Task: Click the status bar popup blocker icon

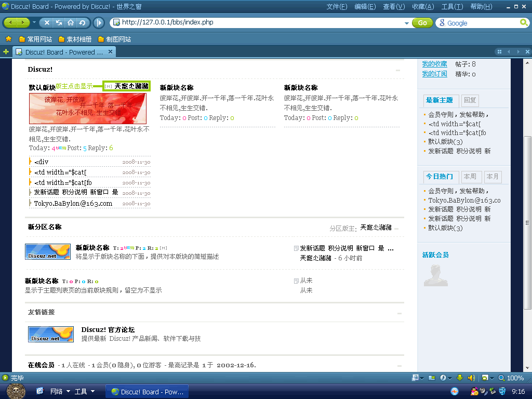Action: (x=415, y=378)
